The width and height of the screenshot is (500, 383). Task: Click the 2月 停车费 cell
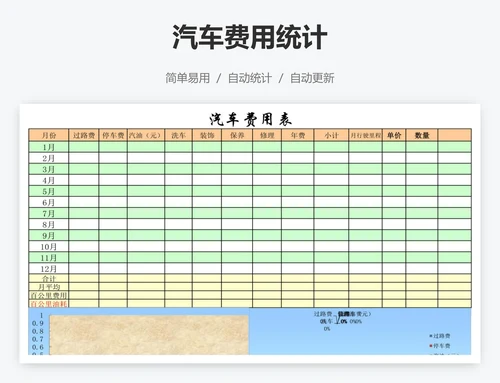[113, 158]
